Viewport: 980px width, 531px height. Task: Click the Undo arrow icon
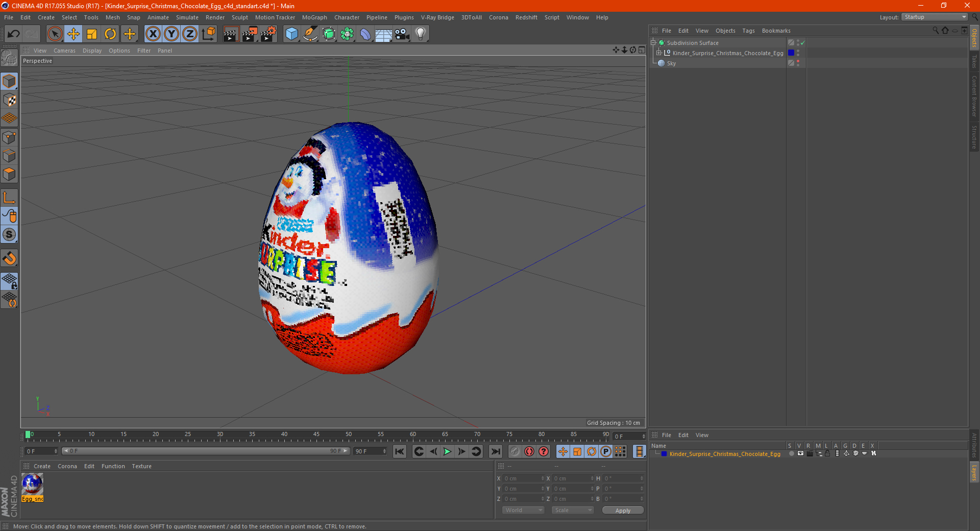click(x=13, y=34)
